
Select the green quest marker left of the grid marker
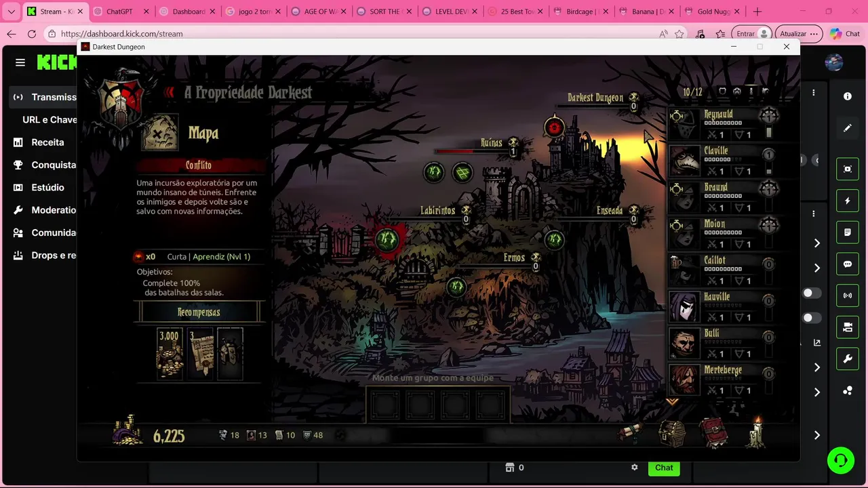[434, 172]
